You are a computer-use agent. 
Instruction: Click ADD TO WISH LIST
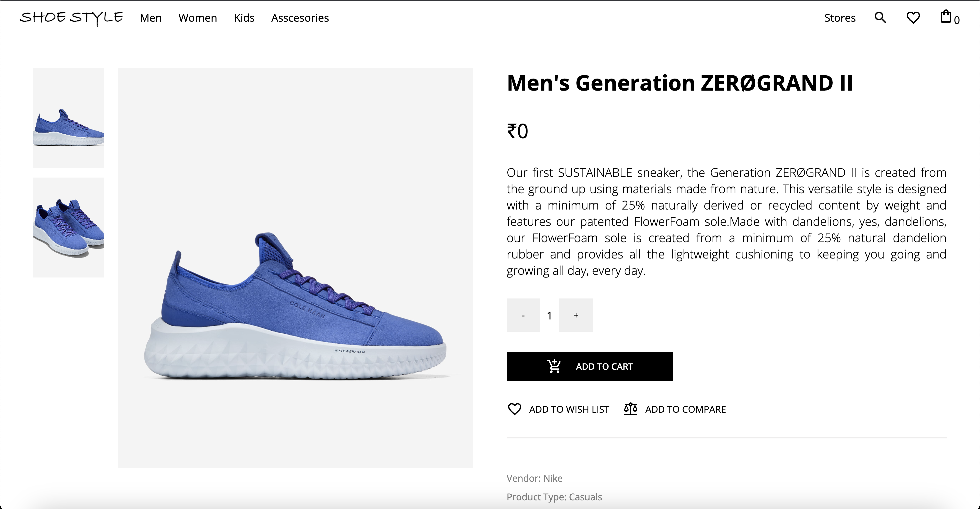click(x=568, y=409)
